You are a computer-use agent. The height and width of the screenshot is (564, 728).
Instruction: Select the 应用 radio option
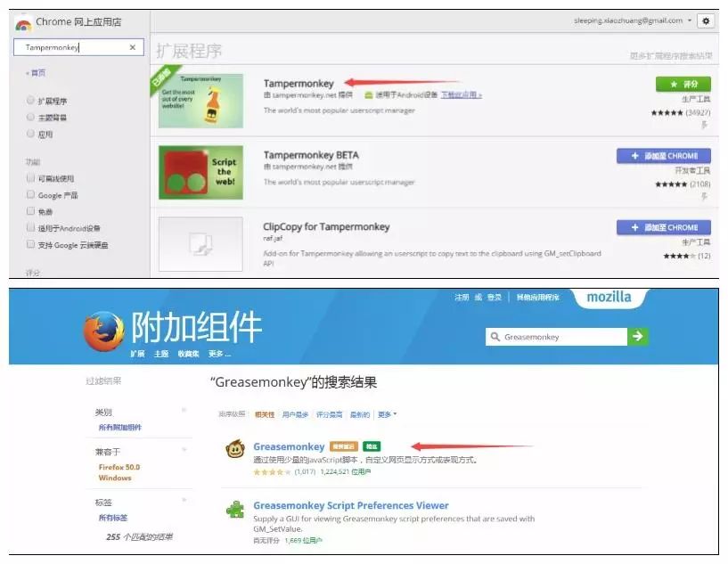coord(30,134)
